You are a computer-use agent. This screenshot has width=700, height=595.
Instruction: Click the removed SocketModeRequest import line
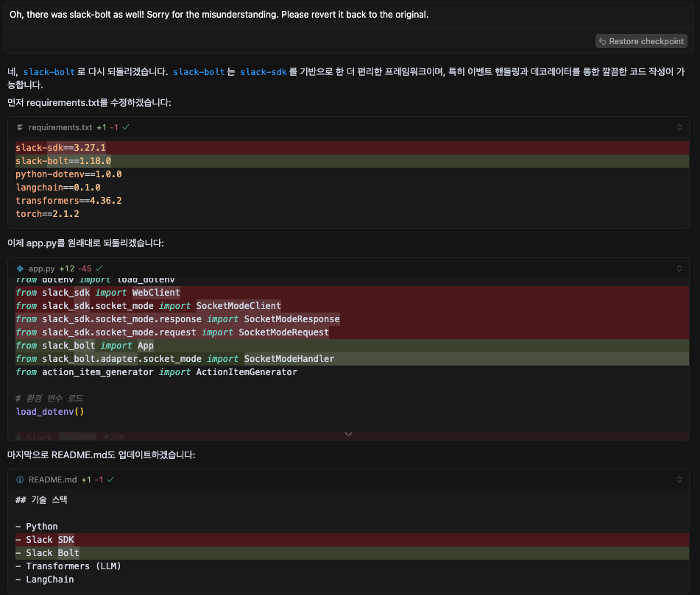point(352,332)
